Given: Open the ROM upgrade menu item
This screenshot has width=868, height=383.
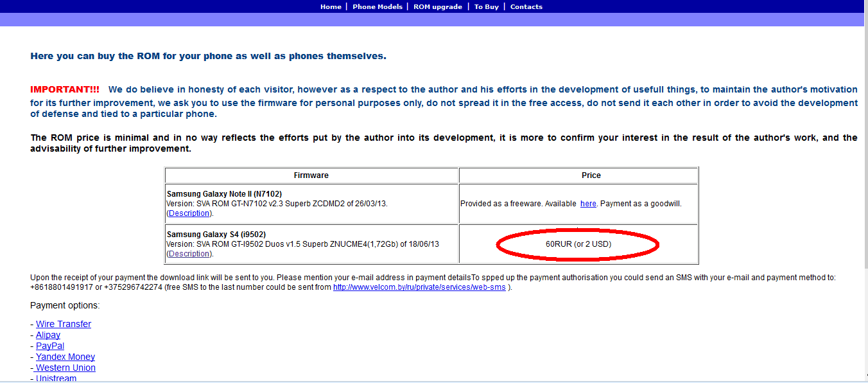Looking at the screenshot, I should tap(438, 7).
